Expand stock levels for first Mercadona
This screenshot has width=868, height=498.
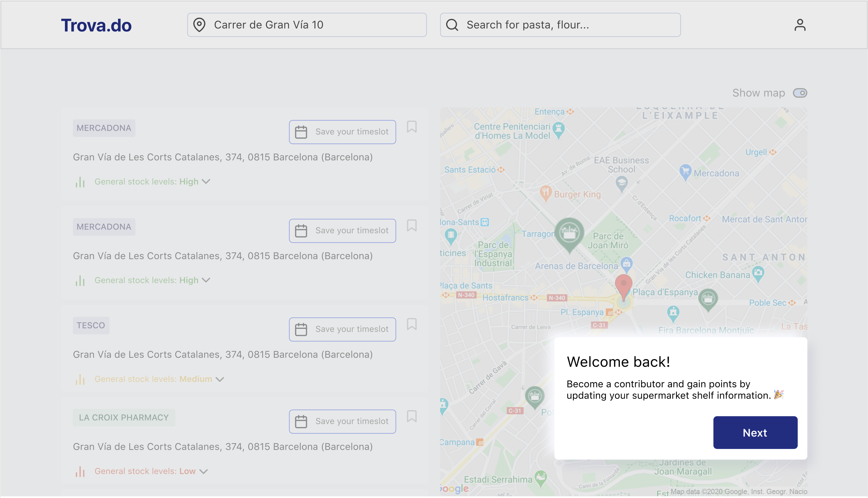click(206, 181)
